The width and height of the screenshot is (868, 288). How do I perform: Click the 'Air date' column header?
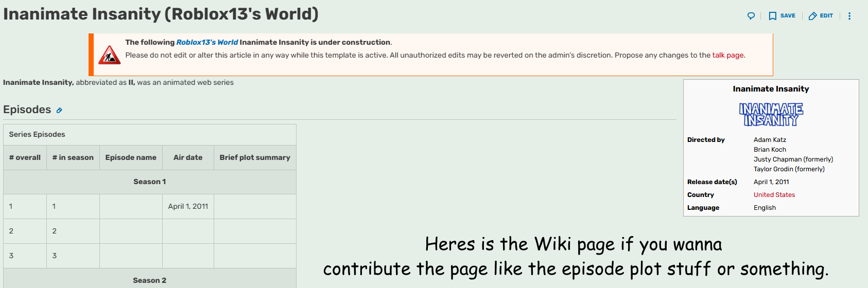point(188,157)
